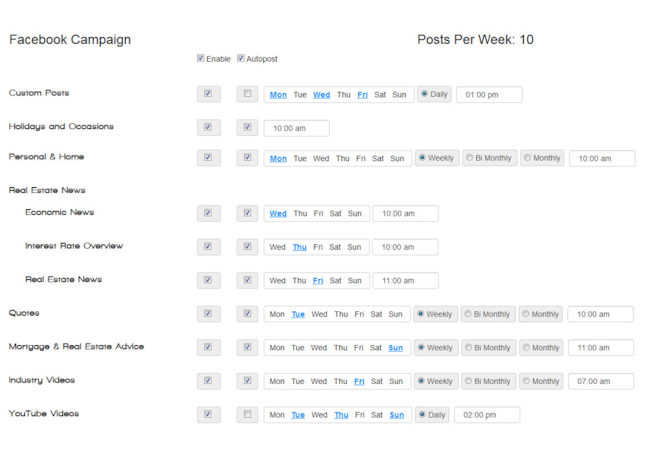This screenshot has height=450, width=660.
Task: Uncheck enable box for Quotes row
Action: (208, 314)
